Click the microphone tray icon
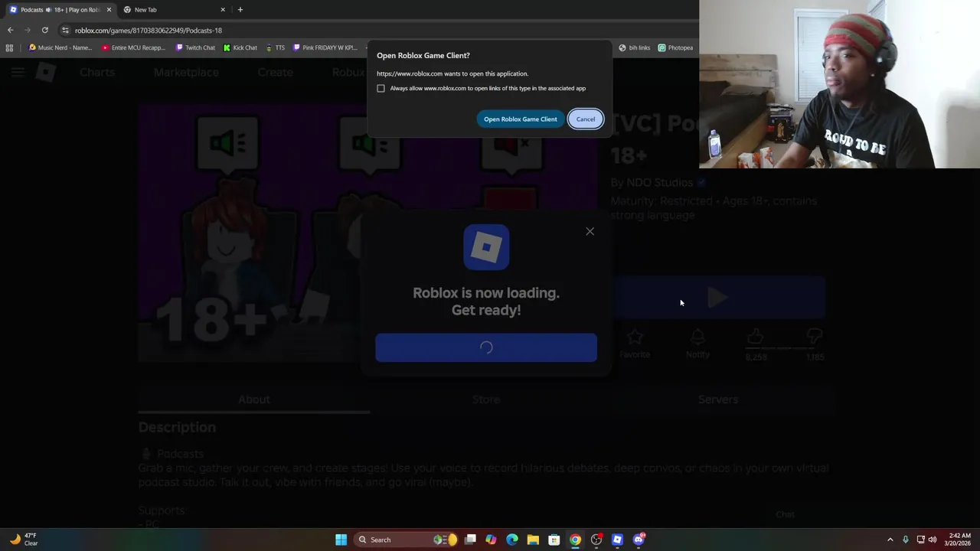 coord(906,540)
